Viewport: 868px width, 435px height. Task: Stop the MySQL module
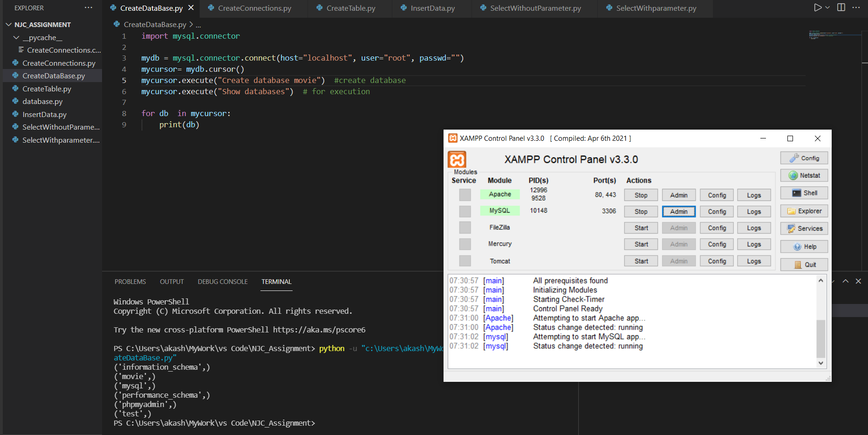[x=641, y=211]
